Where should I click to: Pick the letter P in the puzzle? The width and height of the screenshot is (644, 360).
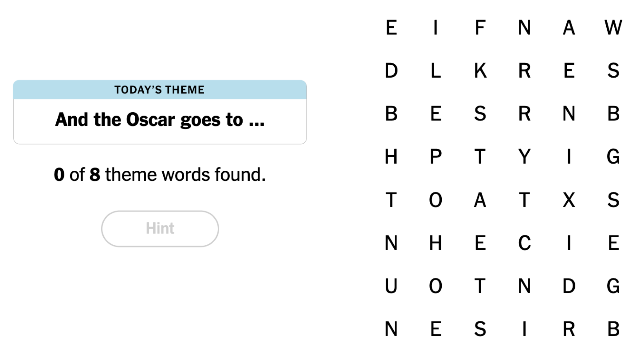pyautogui.click(x=436, y=156)
